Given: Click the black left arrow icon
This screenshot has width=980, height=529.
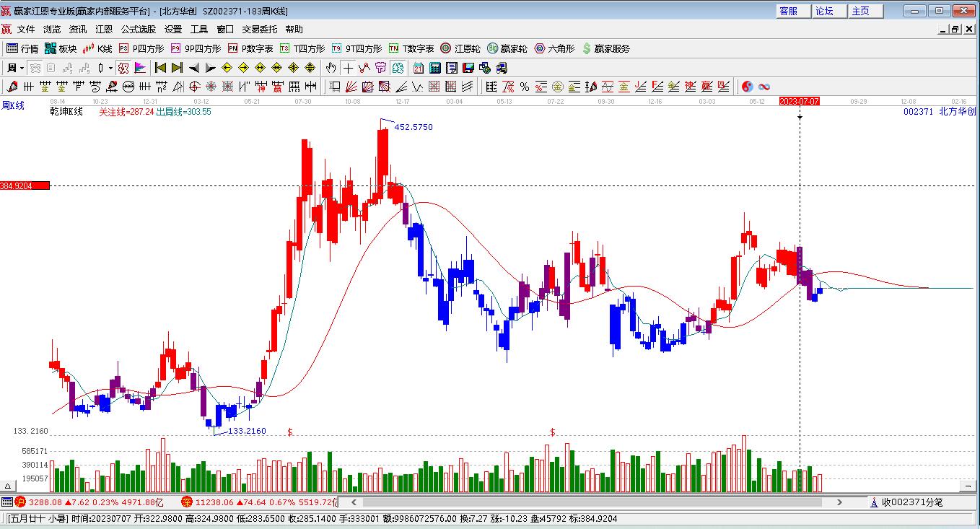Looking at the screenshot, I should (194, 68).
